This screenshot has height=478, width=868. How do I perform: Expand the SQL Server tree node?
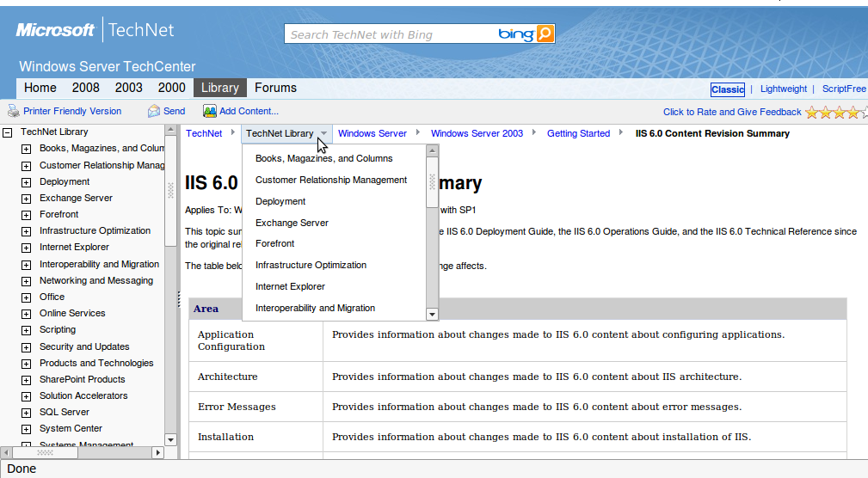(x=26, y=412)
